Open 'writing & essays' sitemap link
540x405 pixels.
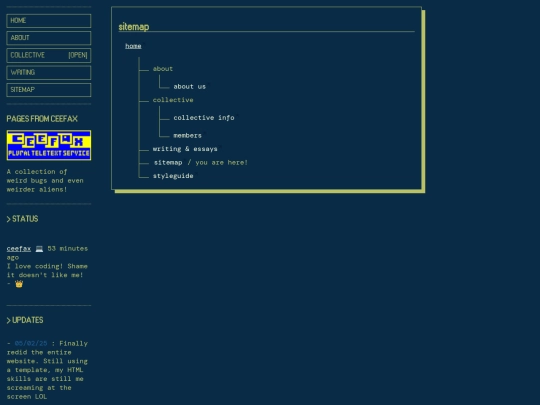click(x=185, y=149)
